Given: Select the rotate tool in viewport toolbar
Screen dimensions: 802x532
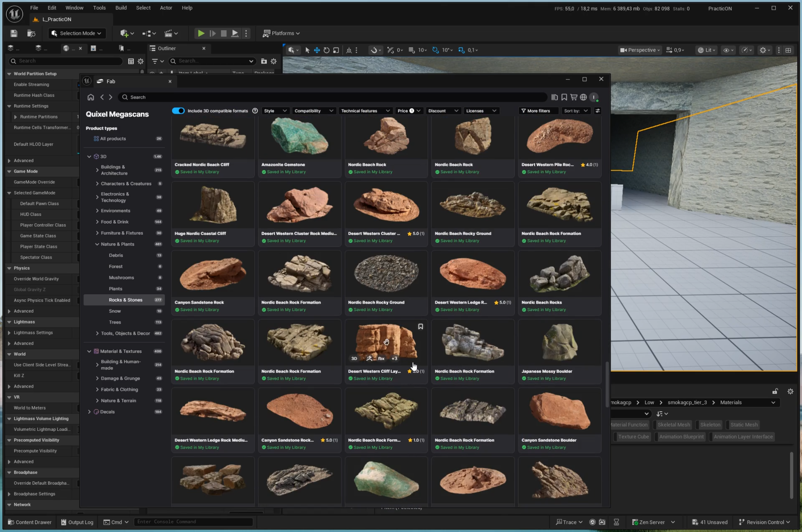Looking at the screenshot, I should [x=326, y=50].
